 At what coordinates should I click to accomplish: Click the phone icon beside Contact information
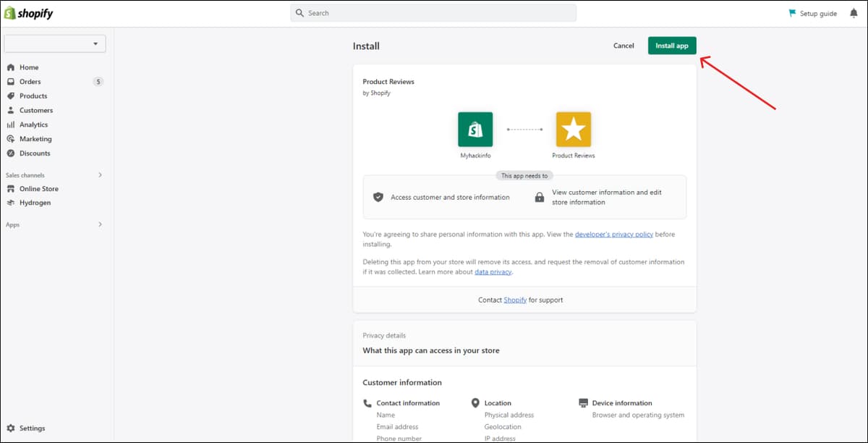click(x=367, y=403)
